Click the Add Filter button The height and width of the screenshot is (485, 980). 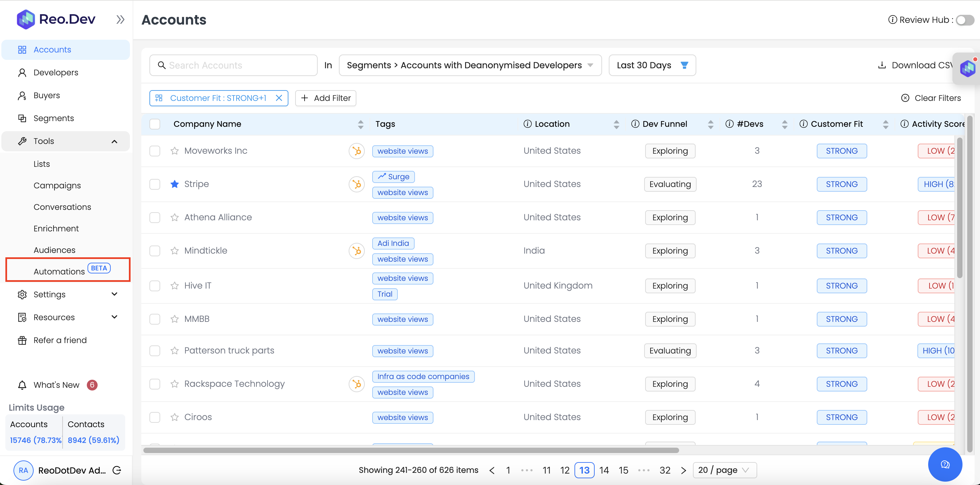point(326,98)
